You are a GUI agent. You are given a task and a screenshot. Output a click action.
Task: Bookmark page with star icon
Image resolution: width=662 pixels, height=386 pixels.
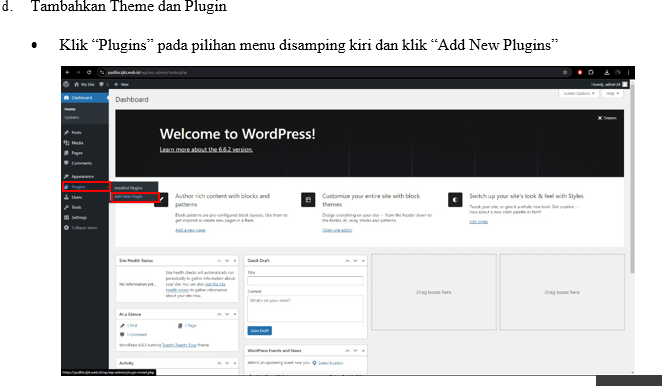[565, 72]
